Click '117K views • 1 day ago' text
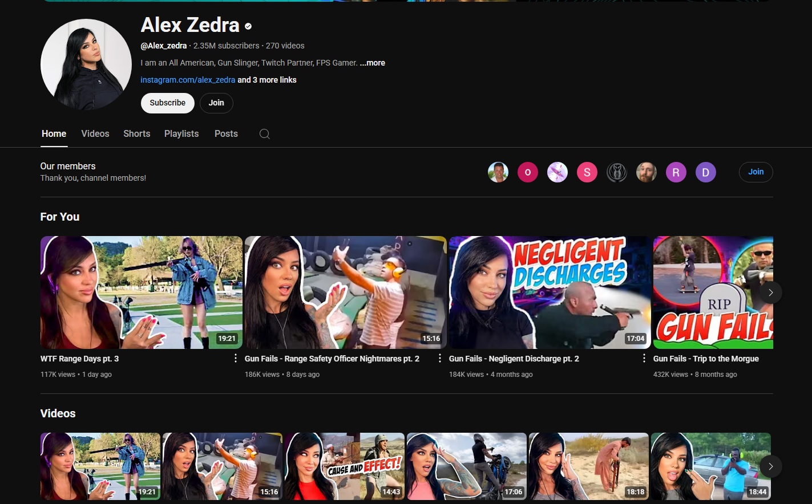This screenshot has width=812, height=504. coord(76,375)
